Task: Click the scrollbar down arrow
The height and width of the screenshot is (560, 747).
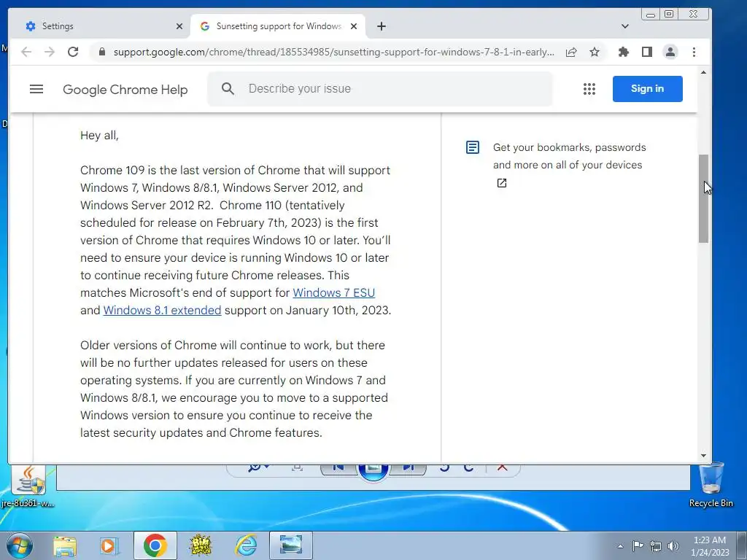Action: (704, 456)
